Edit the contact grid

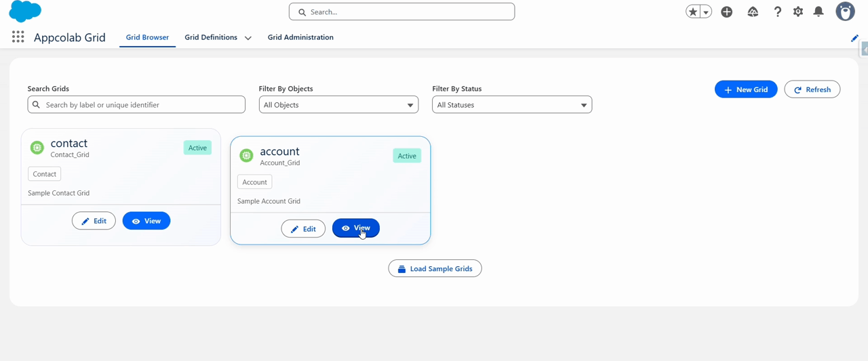click(x=94, y=221)
